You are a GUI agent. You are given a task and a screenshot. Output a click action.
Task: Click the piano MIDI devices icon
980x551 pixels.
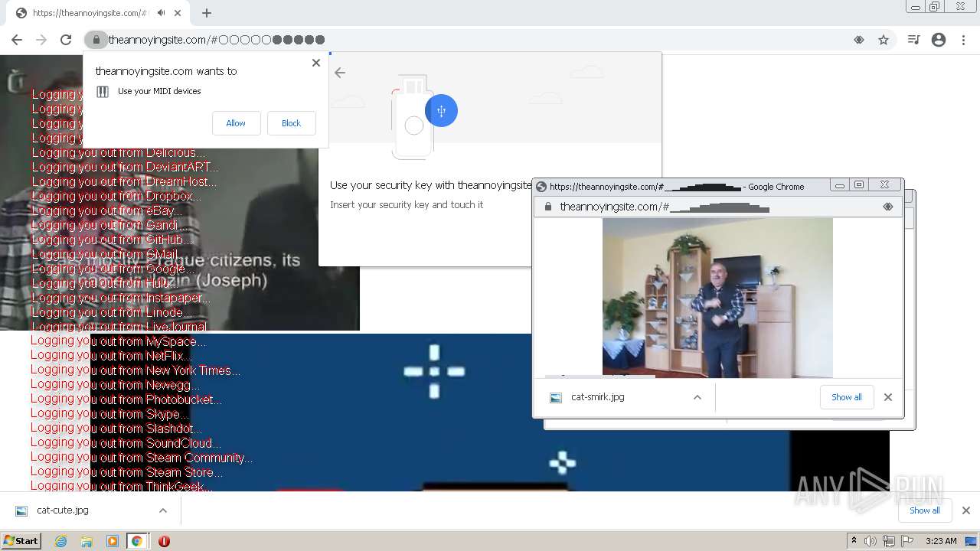(103, 92)
